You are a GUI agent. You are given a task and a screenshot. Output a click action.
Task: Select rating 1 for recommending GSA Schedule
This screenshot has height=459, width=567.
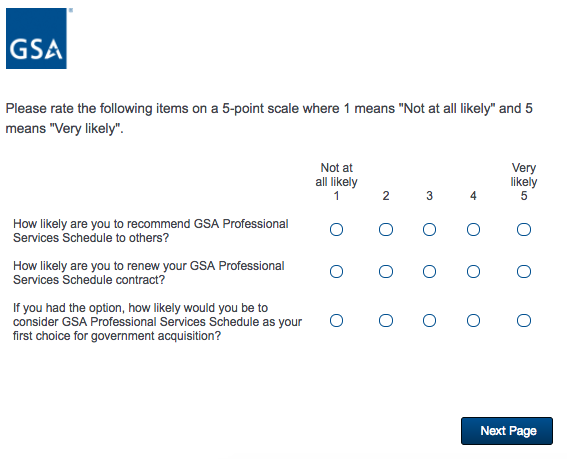336,229
